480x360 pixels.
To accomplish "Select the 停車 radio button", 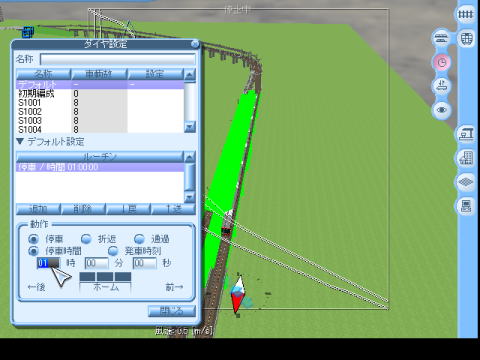I will click(x=33, y=239).
